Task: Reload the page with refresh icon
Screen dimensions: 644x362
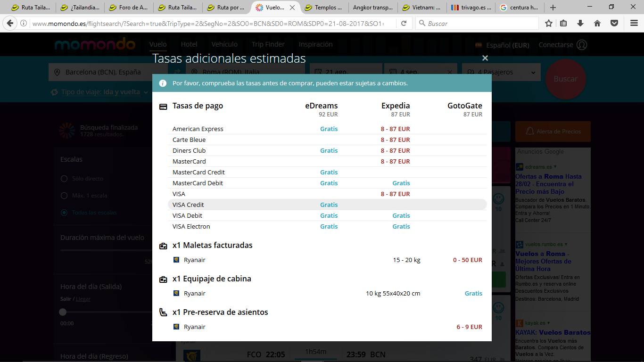Action: (x=404, y=23)
